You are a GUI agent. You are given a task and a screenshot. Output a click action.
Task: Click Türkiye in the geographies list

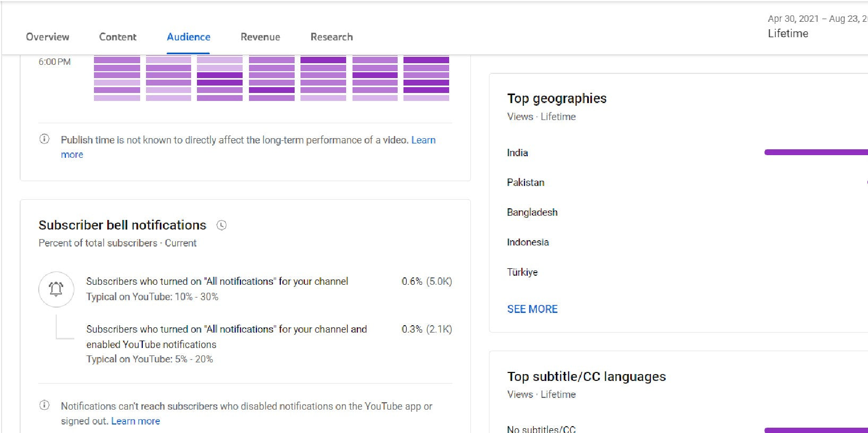522,272
